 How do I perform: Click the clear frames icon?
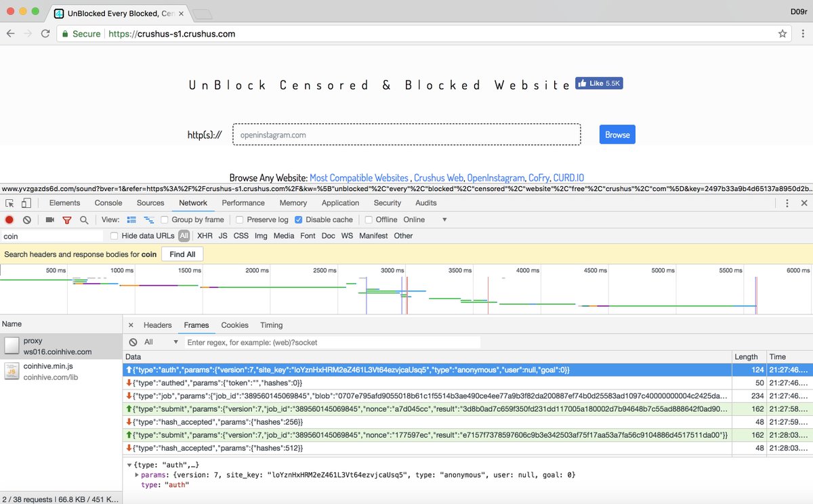point(133,342)
